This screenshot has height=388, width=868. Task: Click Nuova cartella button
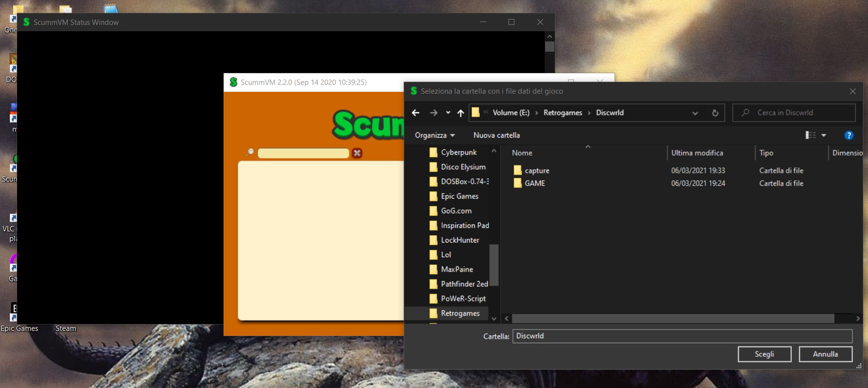point(496,135)
